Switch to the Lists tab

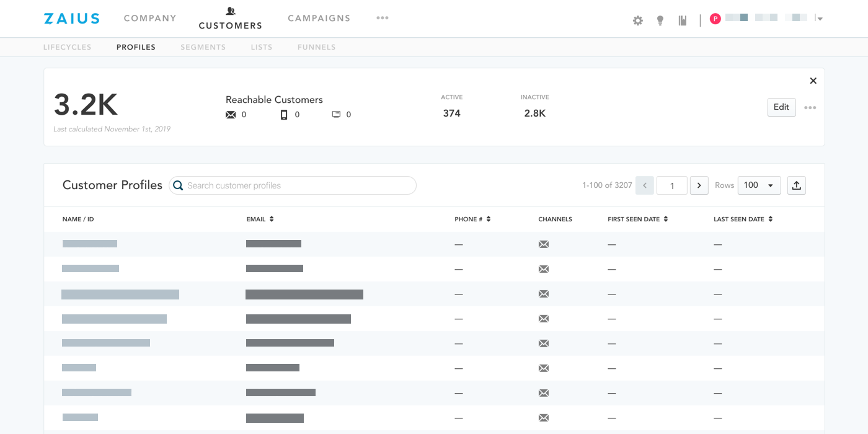(x=262, y=47)
